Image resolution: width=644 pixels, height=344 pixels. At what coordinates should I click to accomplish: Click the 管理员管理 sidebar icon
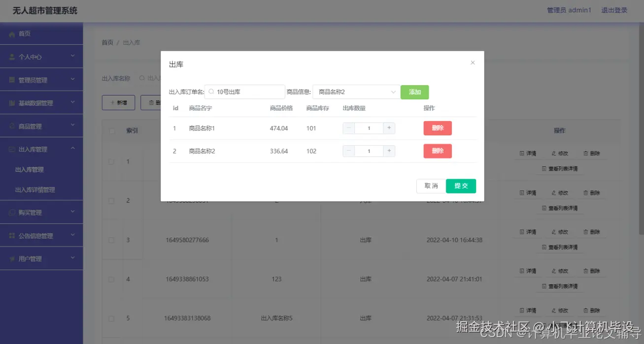pos(12,79)
